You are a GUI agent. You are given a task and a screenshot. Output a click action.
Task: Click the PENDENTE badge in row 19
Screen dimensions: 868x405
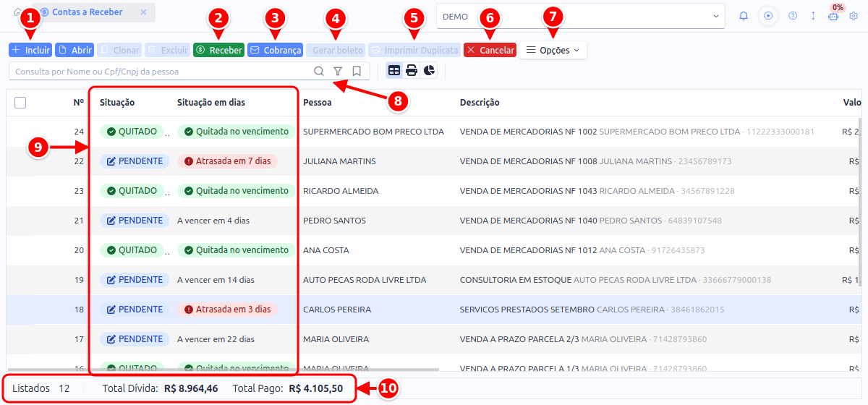click(x=135, y=280)
